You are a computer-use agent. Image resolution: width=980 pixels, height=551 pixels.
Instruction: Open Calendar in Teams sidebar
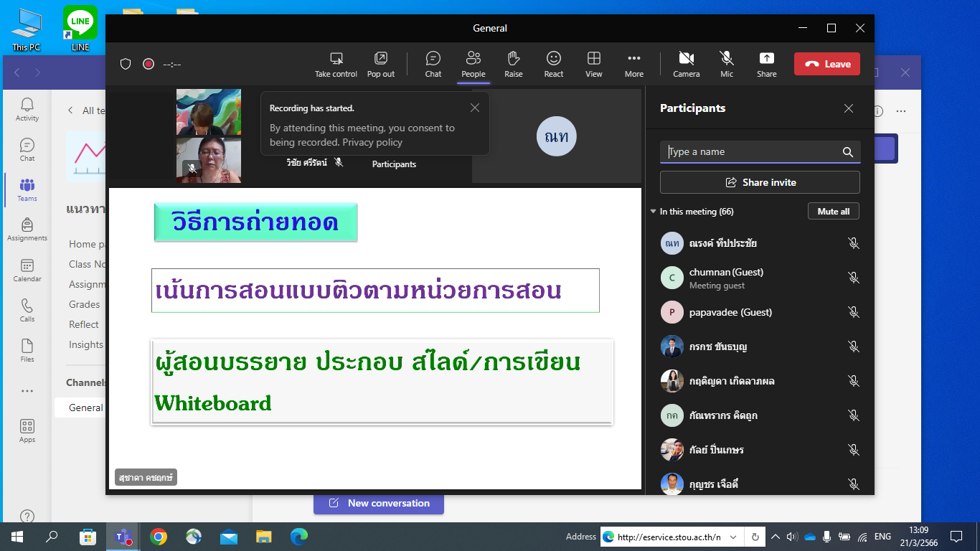(x=27, y=270)
